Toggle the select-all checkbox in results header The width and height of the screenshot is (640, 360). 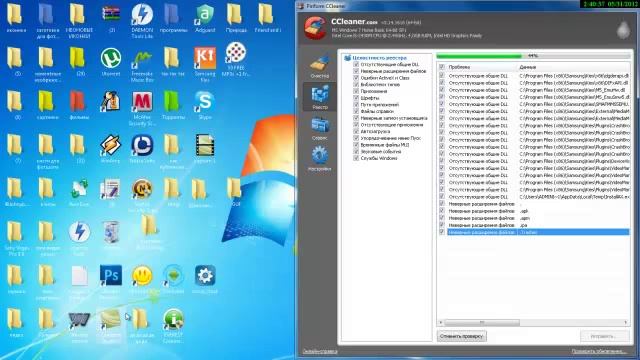click(x=441, y=67)
